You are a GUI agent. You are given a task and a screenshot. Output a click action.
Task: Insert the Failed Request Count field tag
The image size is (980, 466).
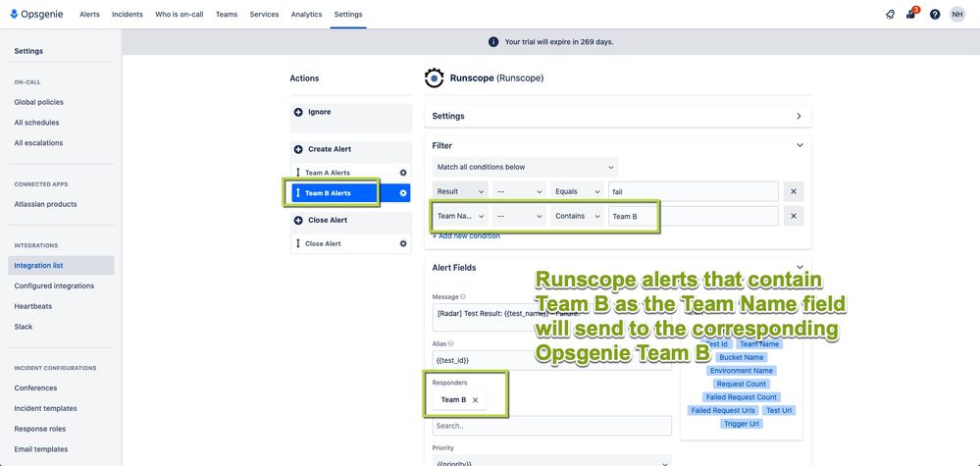[x=742, y=397]
